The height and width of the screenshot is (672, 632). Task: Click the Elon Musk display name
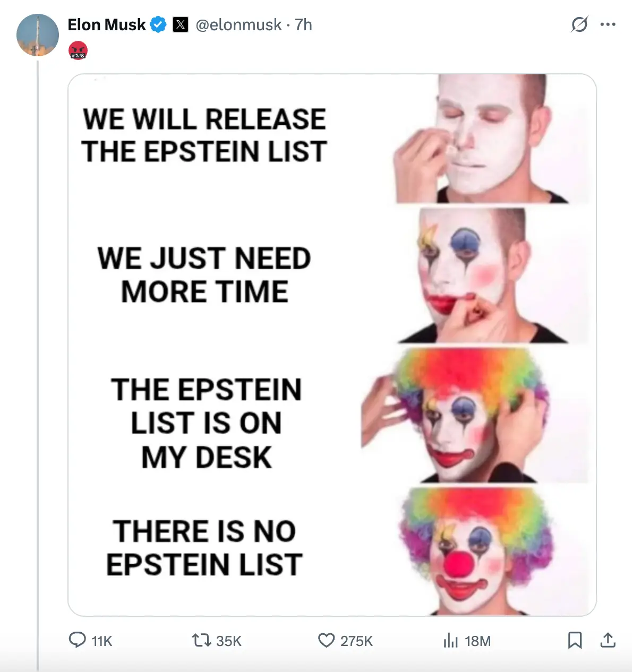pos(106,24)
